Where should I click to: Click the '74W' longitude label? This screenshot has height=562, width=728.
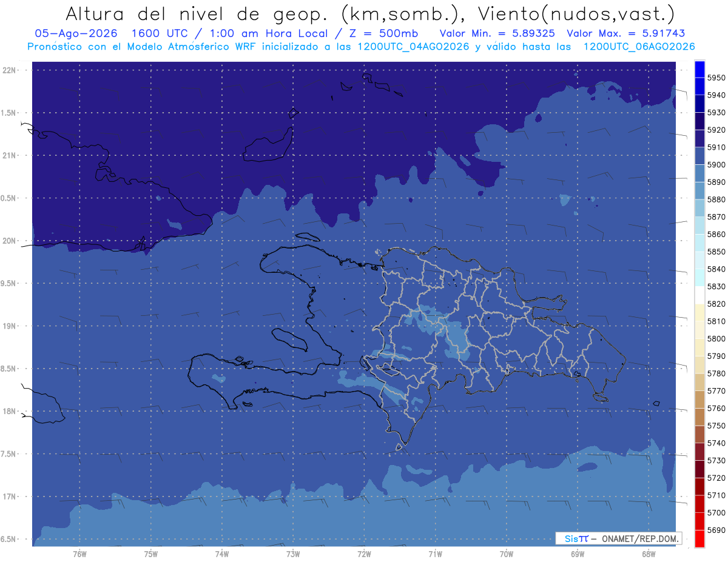click(x=222, y=554)
